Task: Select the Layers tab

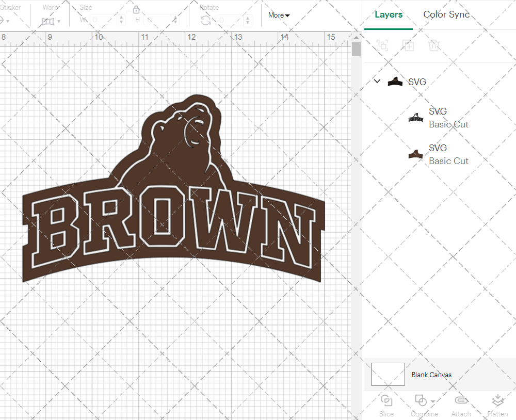Action: (x=389, y=14)
